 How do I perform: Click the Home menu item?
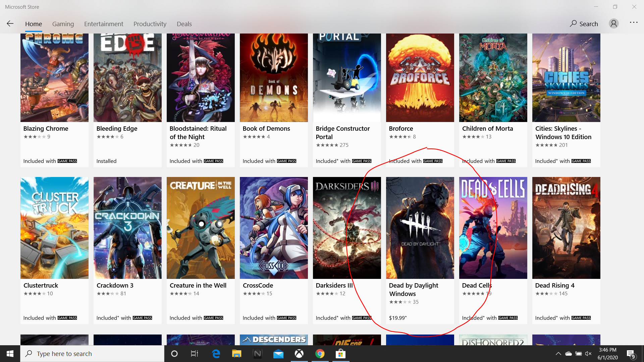34,23
